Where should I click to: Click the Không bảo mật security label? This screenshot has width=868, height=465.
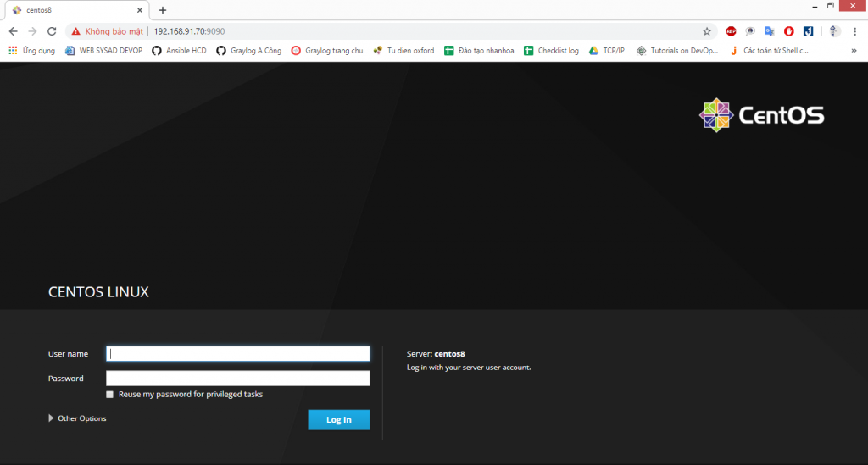114,31
